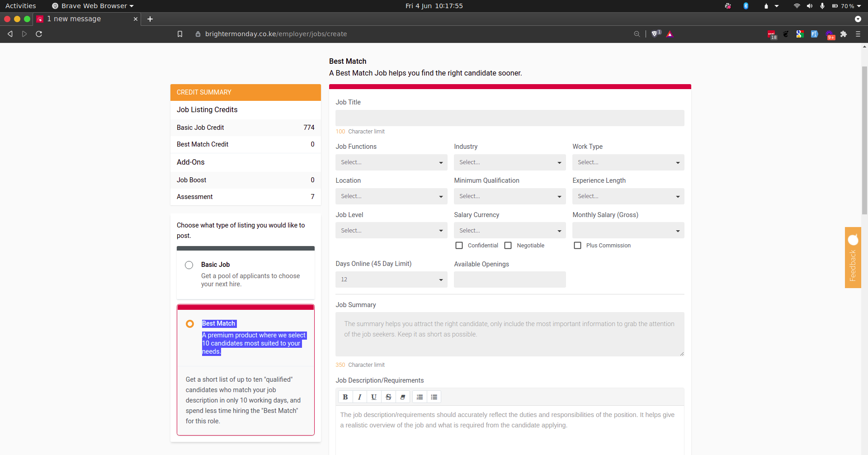Check the Plus Commission checkbox

click(x=578, y=246)
